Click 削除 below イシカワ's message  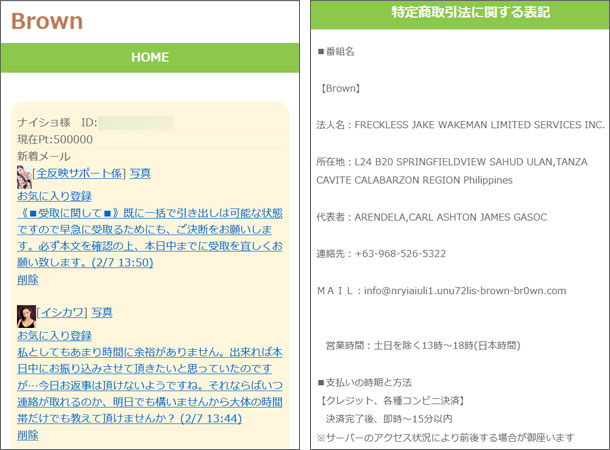(x=28, y=435)
